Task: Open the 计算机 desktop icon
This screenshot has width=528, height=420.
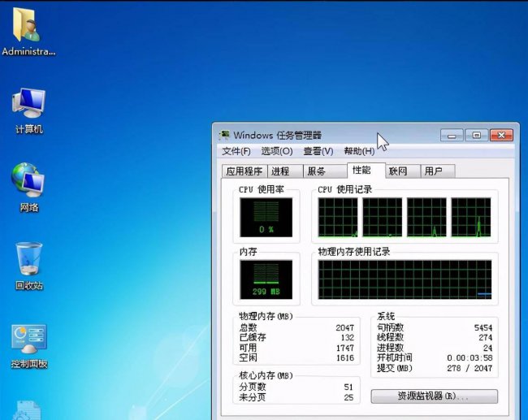Action: pos(28,110)
